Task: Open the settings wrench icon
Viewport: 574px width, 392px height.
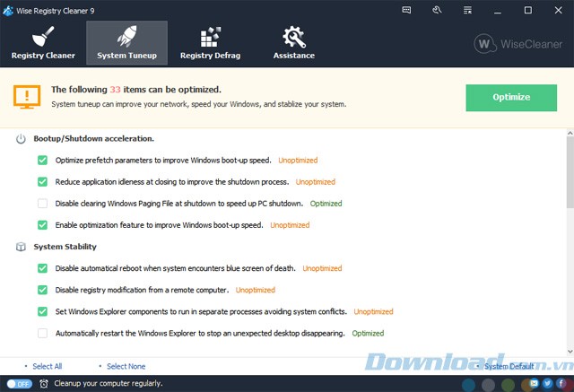Action: 438,10
